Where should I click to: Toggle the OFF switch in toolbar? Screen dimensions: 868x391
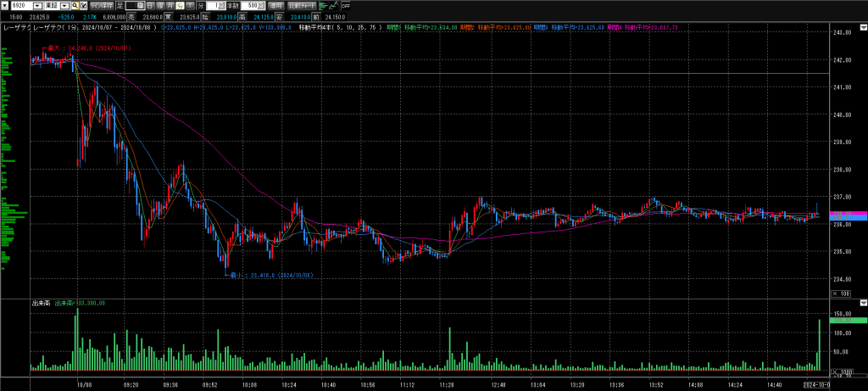click(x=346, y=5)
